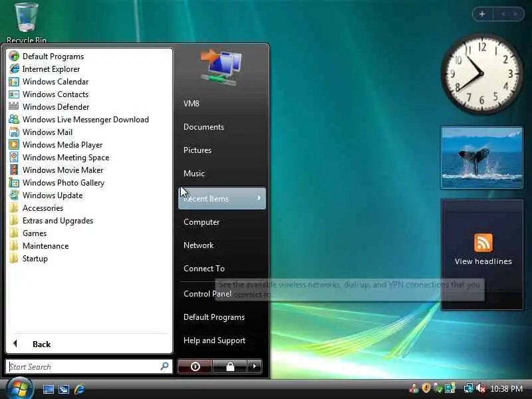The height and width of the screenshot is (399, 532).
Task: Open the Recycle Bin on desktop
Action: [26, 23]
